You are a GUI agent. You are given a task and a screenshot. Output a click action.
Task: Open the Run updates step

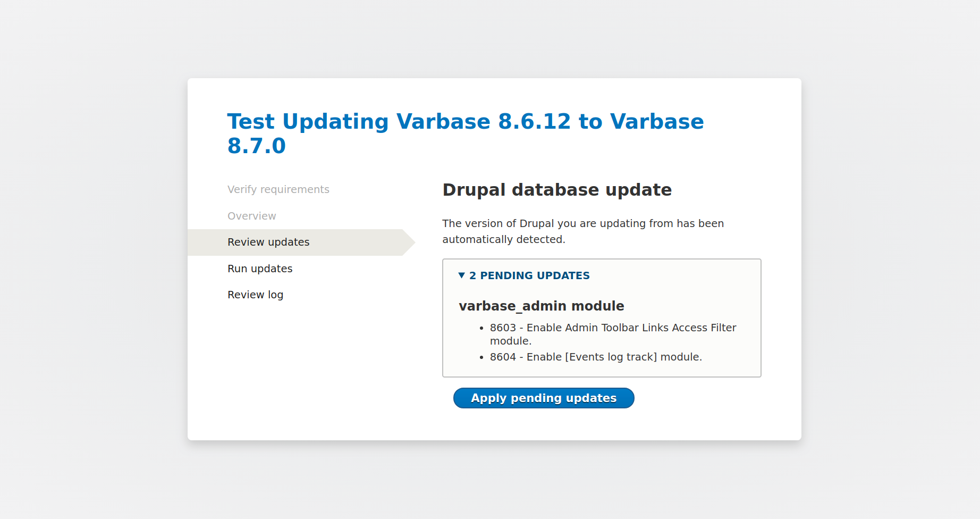(260, 269)
